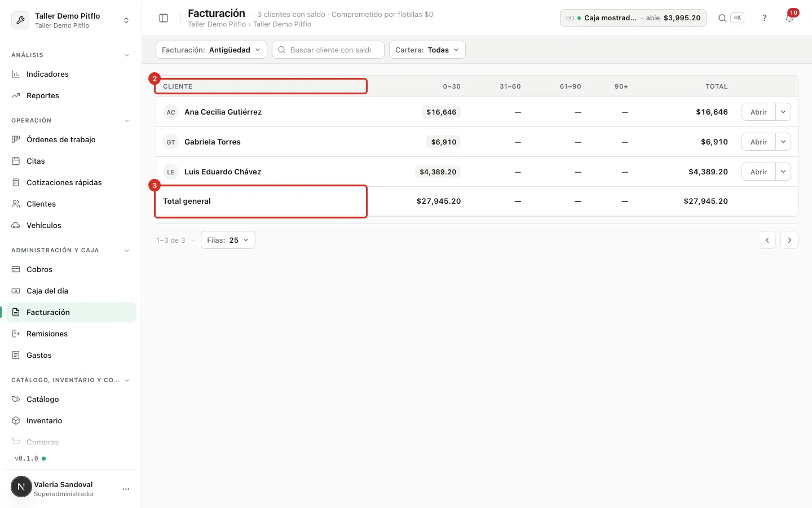The height and width of the screenshot is (508, 812).
Task: Open the Facturación: Antigüedad dropdown
Action: 211,50
